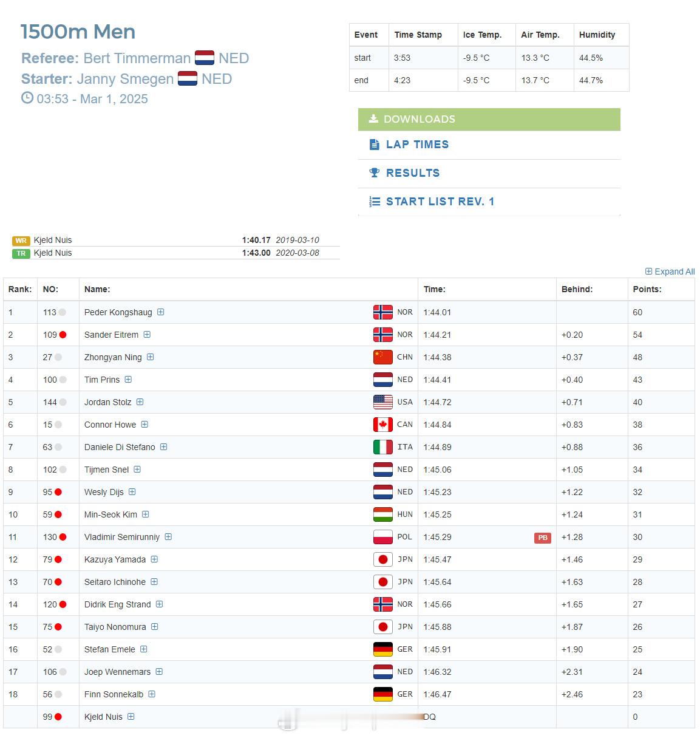Screen dimensions: 700x738
Task: Click the +0.20 gap for Sander Eitrem
Action: [x=572, y=335]
